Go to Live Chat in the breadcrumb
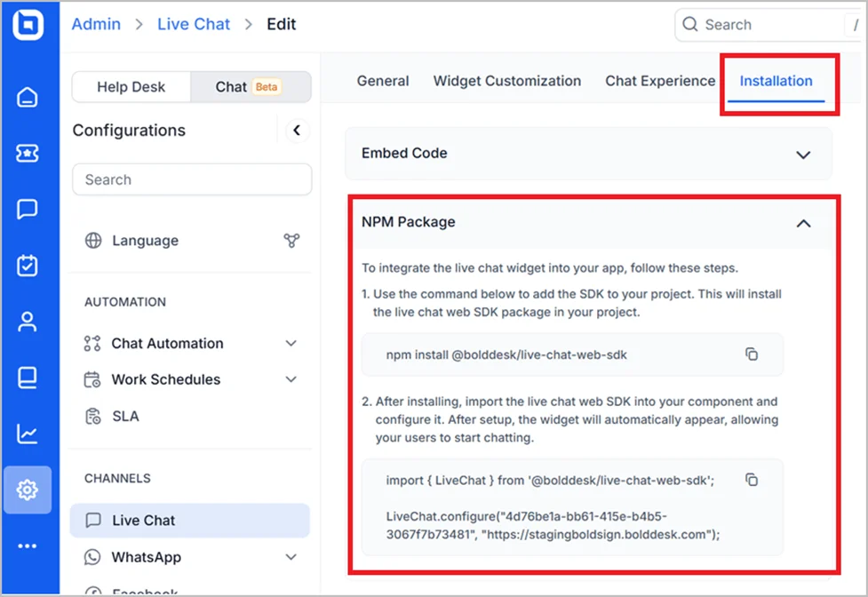 (194, 24)
